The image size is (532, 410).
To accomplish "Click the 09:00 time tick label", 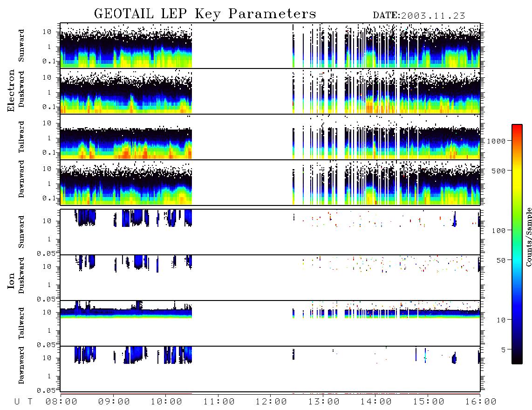I will pyautogui.click(x=114, y=402).
